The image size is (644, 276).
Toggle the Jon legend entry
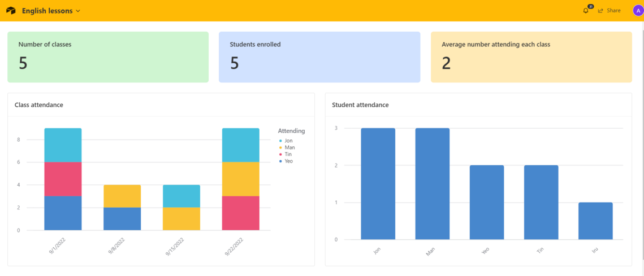click(x=286, y=141)
